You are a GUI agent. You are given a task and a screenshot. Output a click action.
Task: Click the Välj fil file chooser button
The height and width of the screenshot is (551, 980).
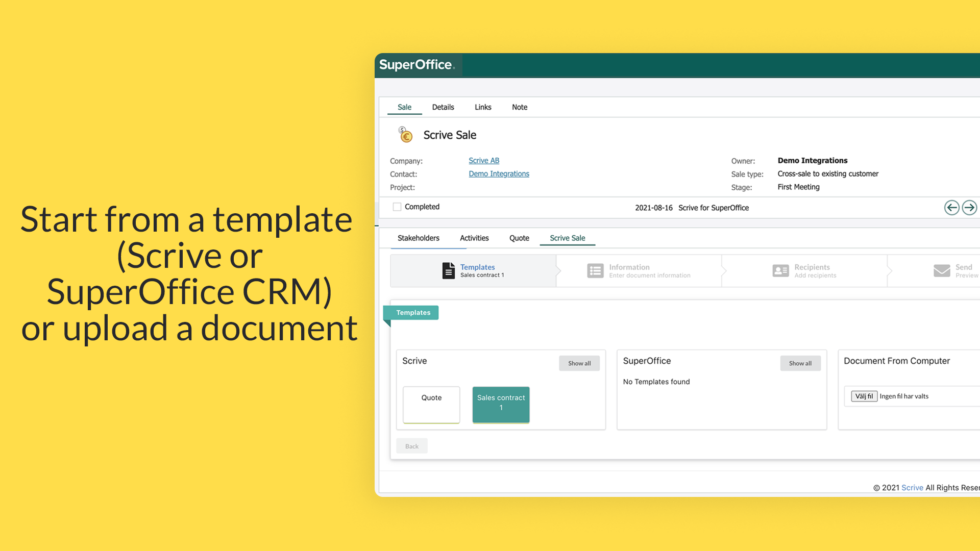[864, 396]
